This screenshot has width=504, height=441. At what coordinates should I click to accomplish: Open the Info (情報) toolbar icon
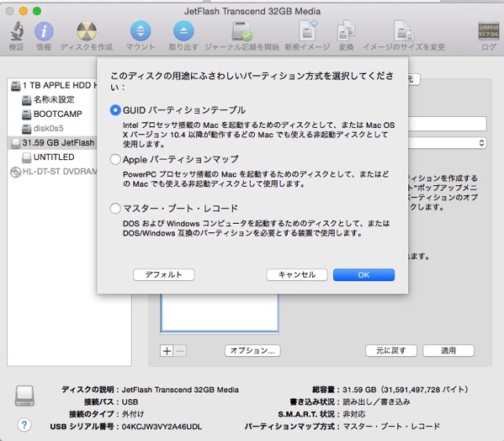[x=44, y=31]
